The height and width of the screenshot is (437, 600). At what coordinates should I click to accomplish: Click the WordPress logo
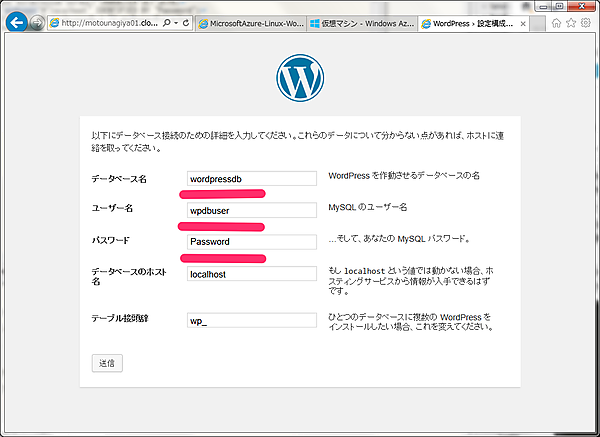coord(300,78)
